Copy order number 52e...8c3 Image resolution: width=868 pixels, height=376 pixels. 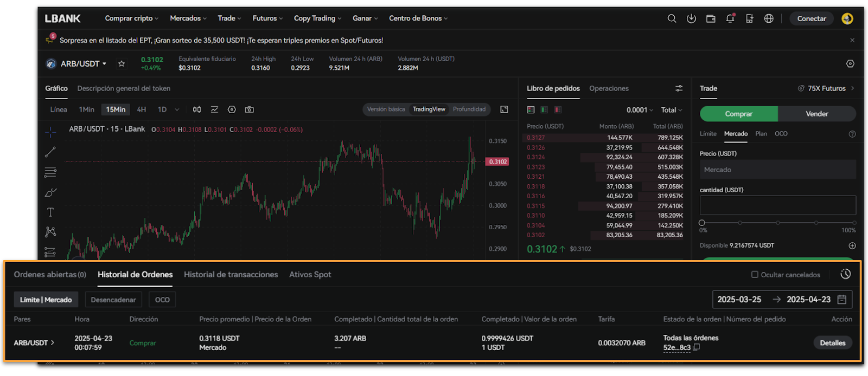697,347
